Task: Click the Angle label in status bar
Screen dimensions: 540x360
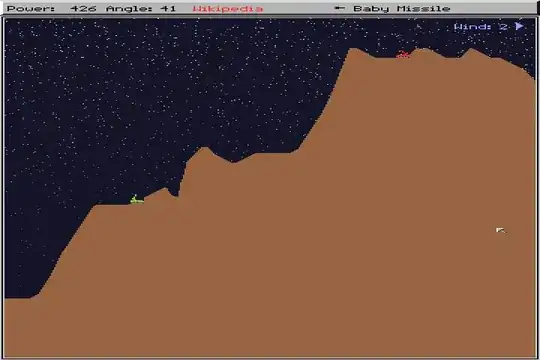Action: point(129,8)
